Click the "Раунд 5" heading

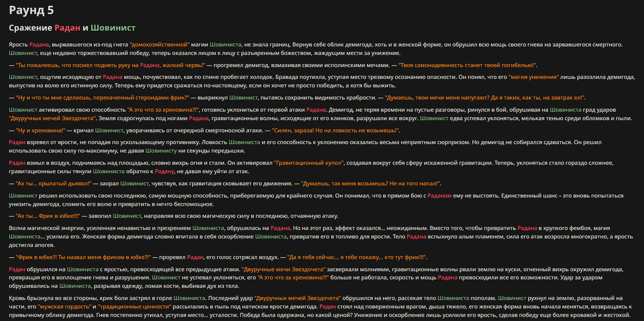(x=31, y=10)
